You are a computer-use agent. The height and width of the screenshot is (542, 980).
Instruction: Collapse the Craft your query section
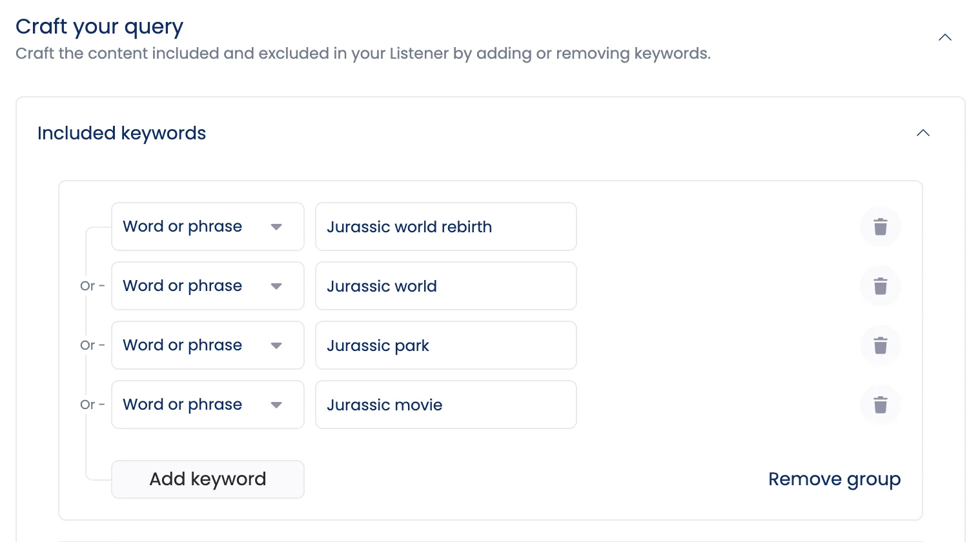coord(945,37)
